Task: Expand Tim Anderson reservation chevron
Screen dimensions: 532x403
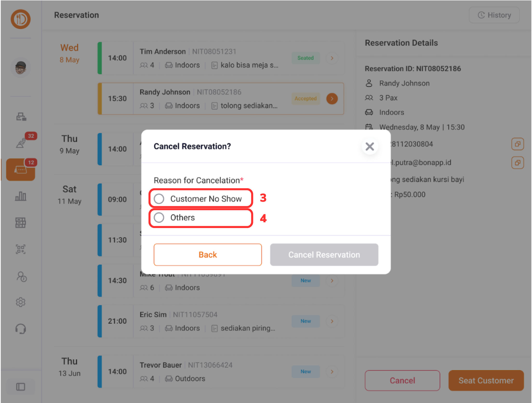Action: [332, 58]
